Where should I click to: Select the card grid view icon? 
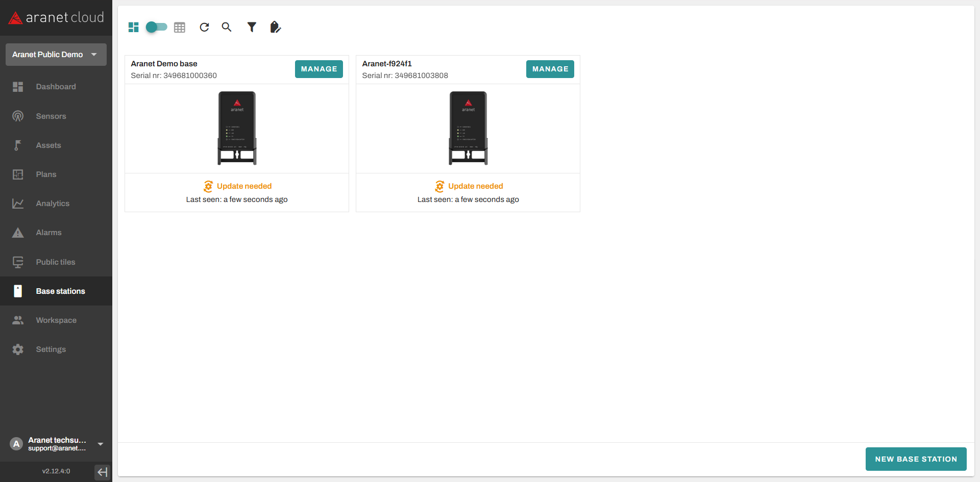pos(134,28)
